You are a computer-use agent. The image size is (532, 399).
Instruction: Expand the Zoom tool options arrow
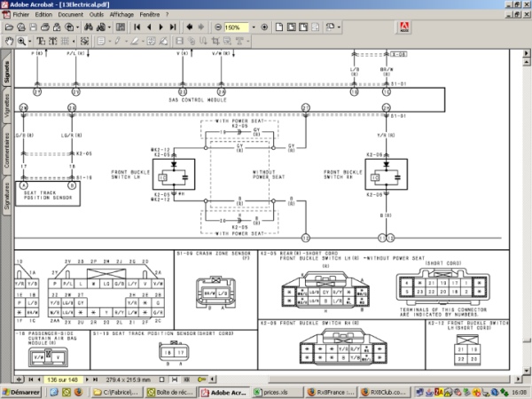pyautogui.click(x=30, y=42)
